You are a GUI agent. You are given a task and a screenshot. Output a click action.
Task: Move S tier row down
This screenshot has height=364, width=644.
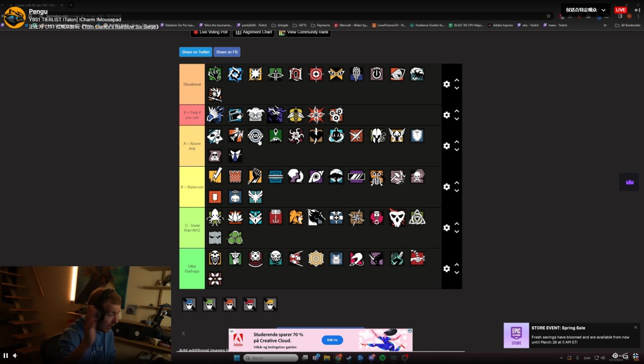point(457,119)
